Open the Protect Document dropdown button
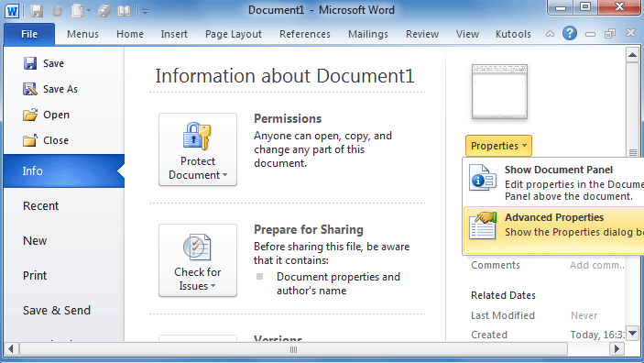The image size is (644, 363). tap(198, 149)
